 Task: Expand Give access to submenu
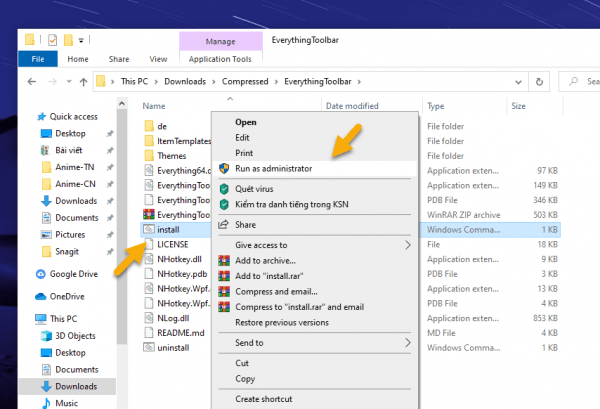(408, 245)
